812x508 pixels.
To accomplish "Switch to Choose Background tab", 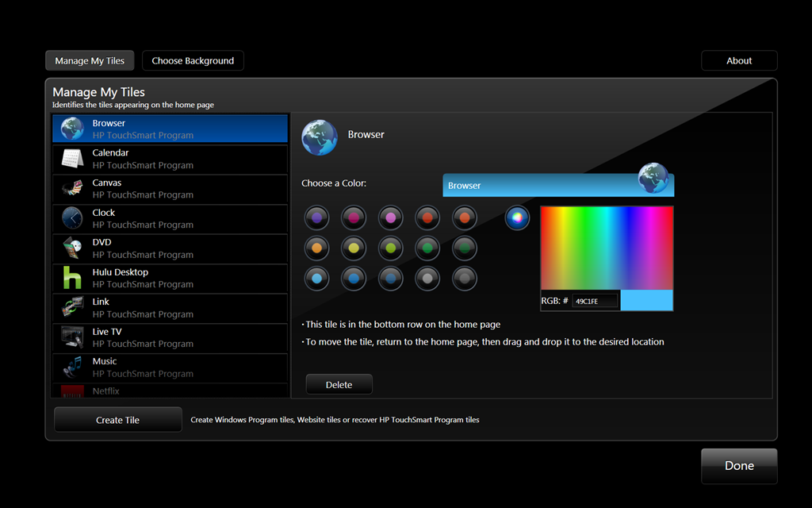I will click(193, 61).
